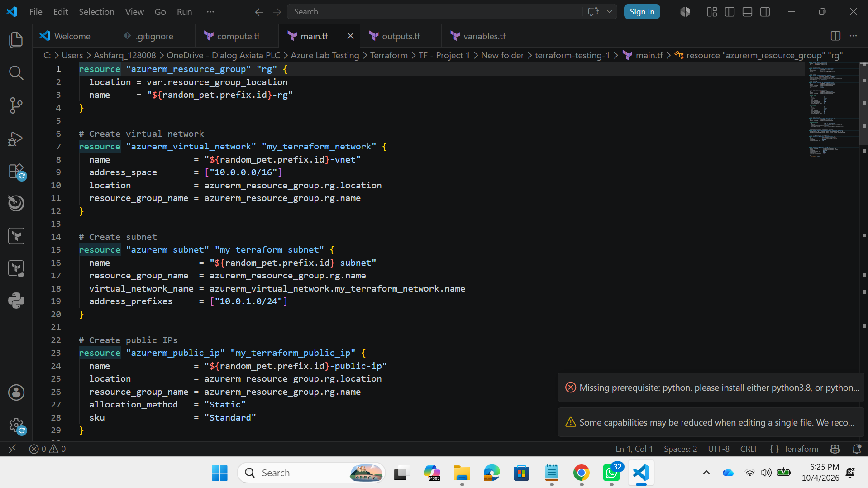Click the Split Editor Right icon
Screen dimensions: 868x488
[x=835, y=36]
